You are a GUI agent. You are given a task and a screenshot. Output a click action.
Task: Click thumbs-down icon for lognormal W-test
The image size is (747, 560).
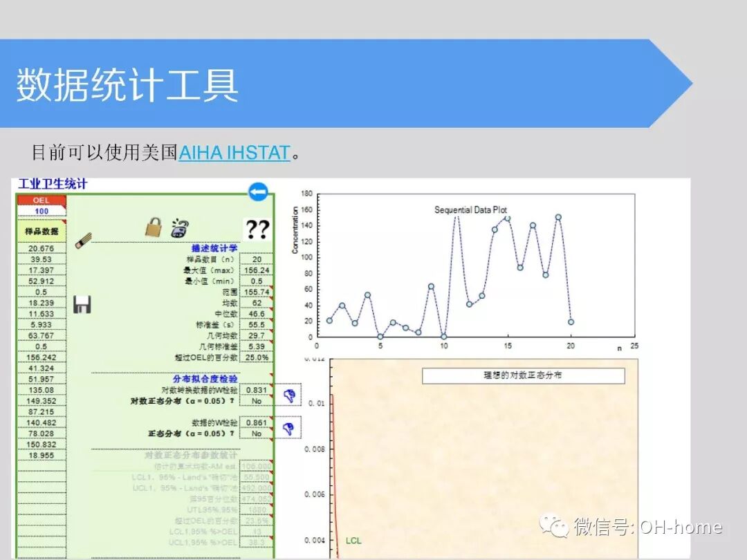pos(288,395)
